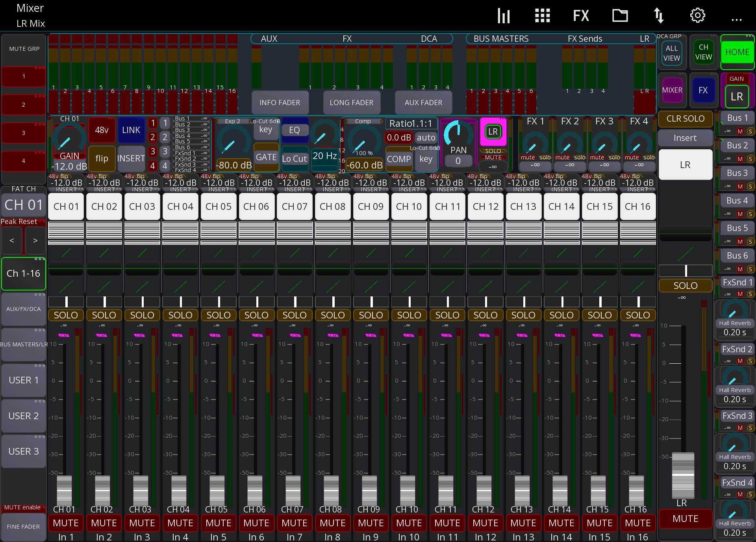Open the apps grid icon in the top bar
Viewport: 756px width, 542px height.
[542, 15]
